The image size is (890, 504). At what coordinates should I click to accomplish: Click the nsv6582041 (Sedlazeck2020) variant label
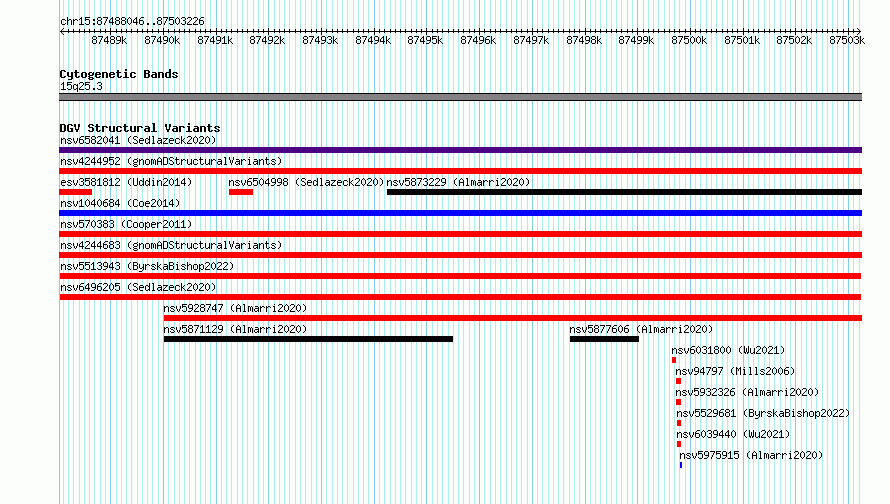click(x=138, y=140)
